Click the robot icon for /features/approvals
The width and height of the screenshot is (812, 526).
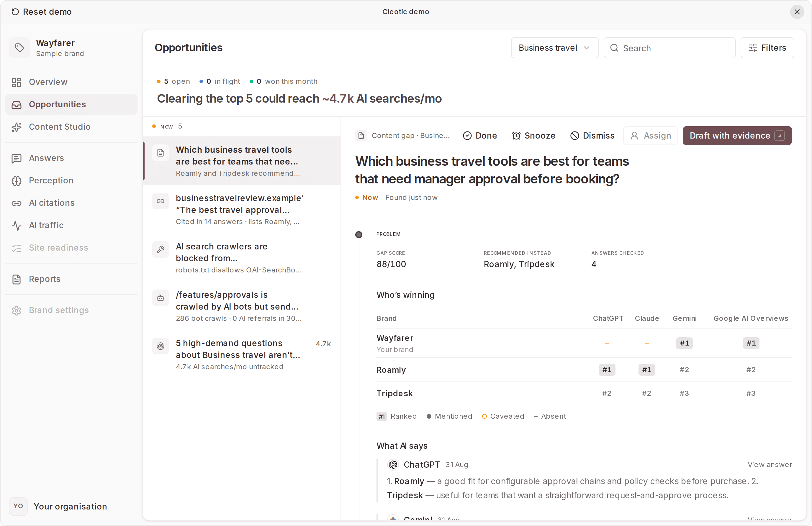click(160, 298)
